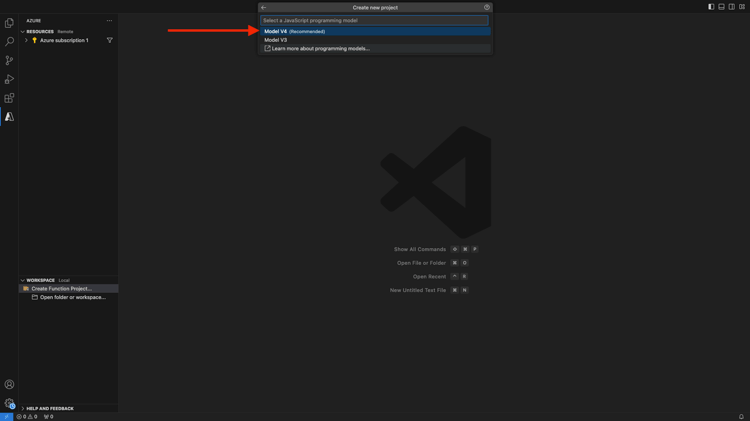Expand Azure subscription 1 tree node

coord(26,40)
